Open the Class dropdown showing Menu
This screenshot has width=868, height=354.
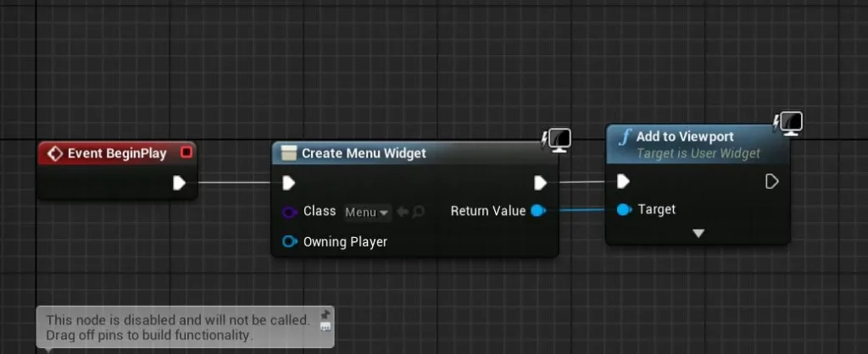click(367, 213)
